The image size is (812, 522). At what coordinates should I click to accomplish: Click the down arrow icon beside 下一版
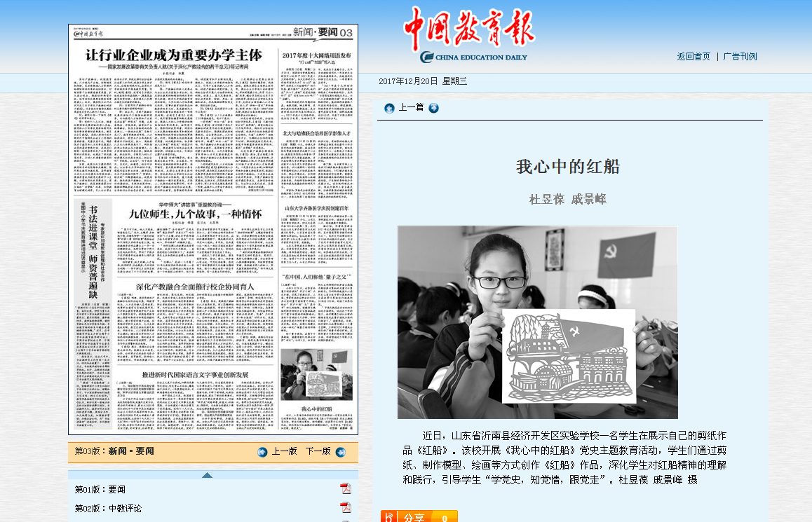point(341,452)
